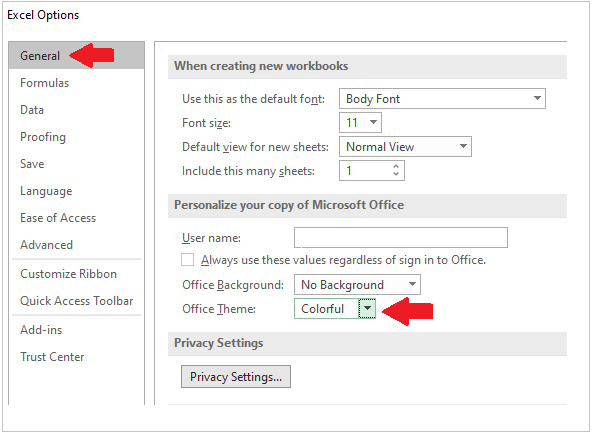This screenshot has width=594, height=435.
Task: Click the Privacy Settings... button
Action: [x=236, y=377]
